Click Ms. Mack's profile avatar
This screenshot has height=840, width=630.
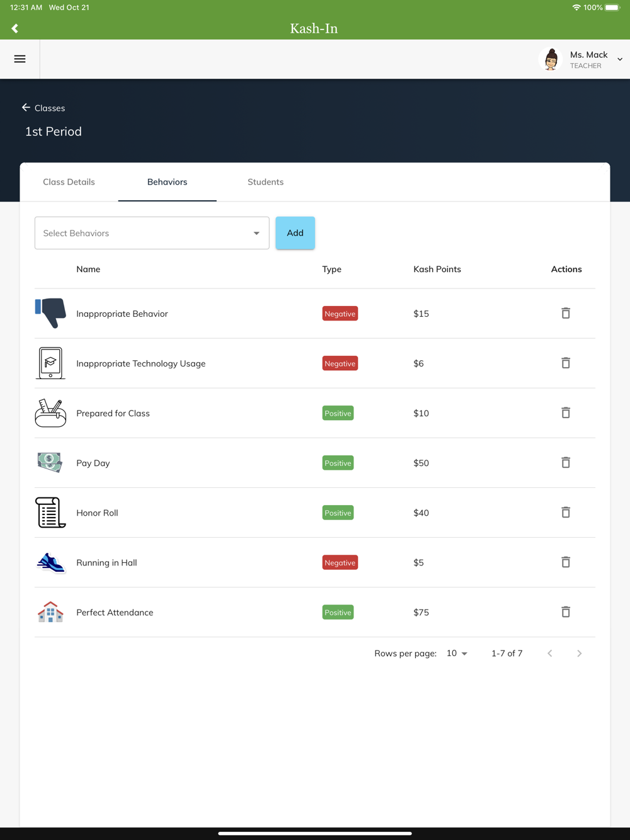pyautogui.click(x=551, y=60)
